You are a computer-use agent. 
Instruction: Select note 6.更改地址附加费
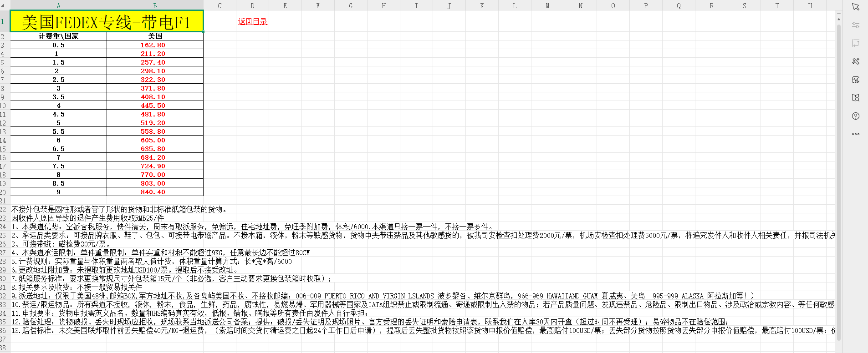click(x=125, y=270)
